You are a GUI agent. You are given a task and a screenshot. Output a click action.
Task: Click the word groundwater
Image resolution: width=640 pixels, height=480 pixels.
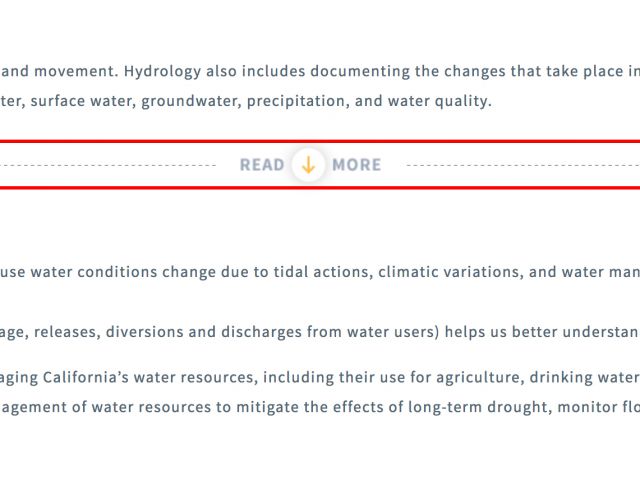pos(191,101)
